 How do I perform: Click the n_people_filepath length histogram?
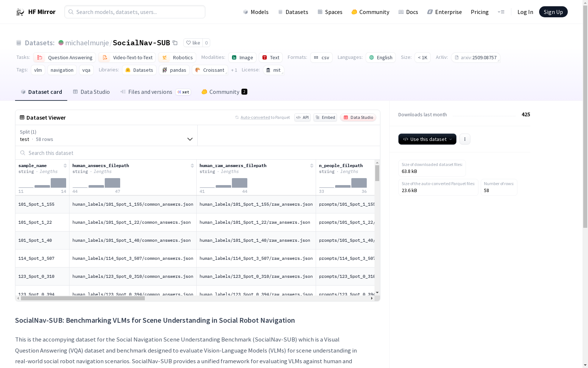[343, 183]
